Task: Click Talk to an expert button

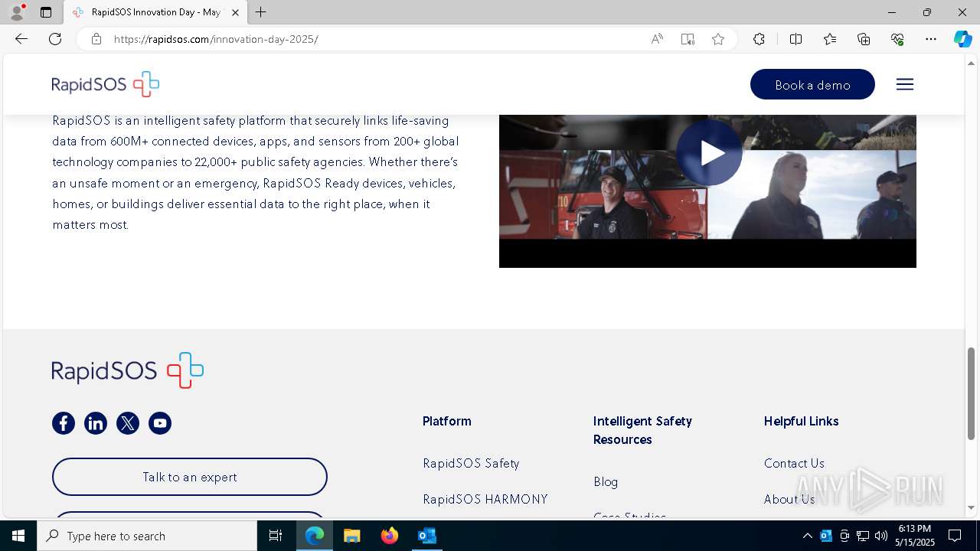Action: click(190, 477)
